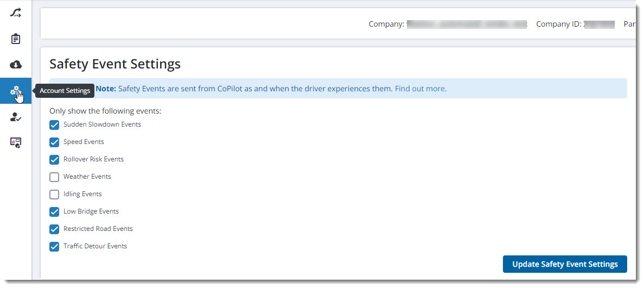Click the cloud download sidebar icon
Image resolution: width=644 pixels, height=288 pixels.
[16, 65]
